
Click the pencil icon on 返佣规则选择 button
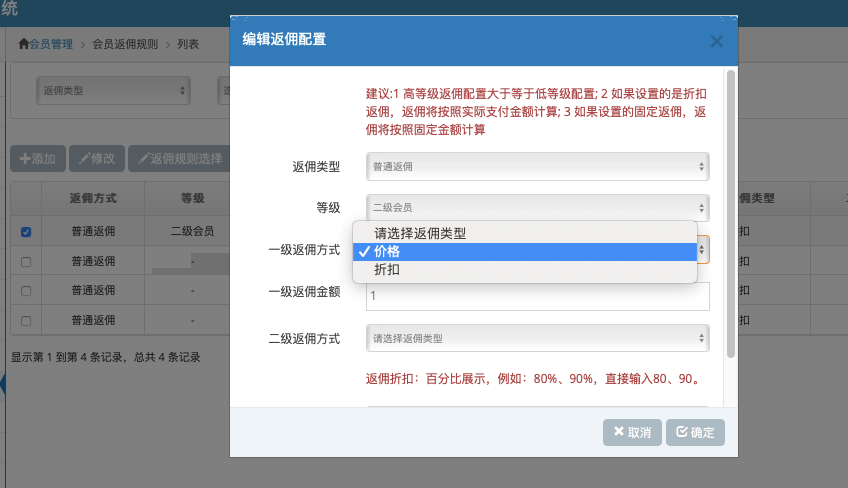tap(143, 159)
